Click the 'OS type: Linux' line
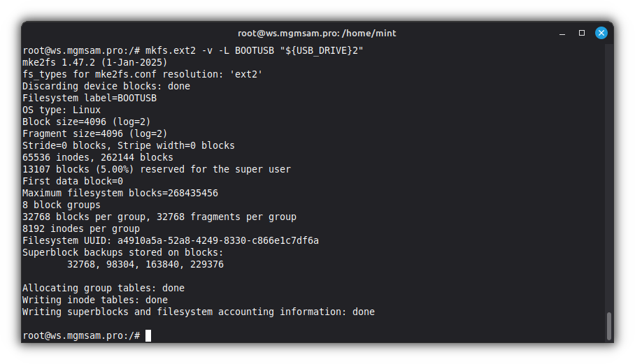Viewport: 635px width, 364px height. tap(62, 110)
